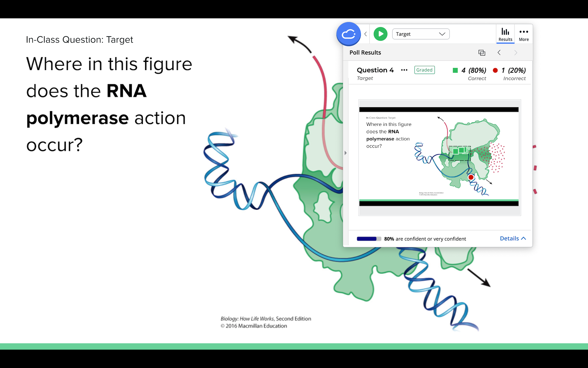Click the ellipsis menu for Question 4
This screenshot has height=368, width=588.
coord(403,70)
